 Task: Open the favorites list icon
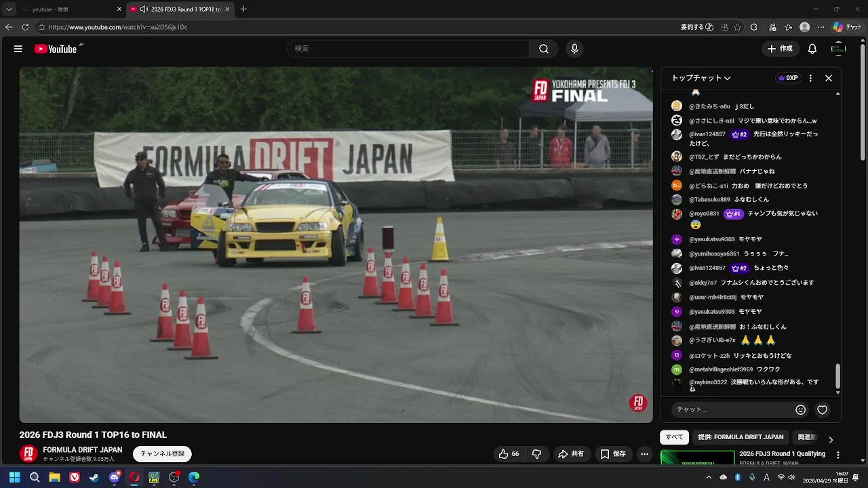coord(789,27)
